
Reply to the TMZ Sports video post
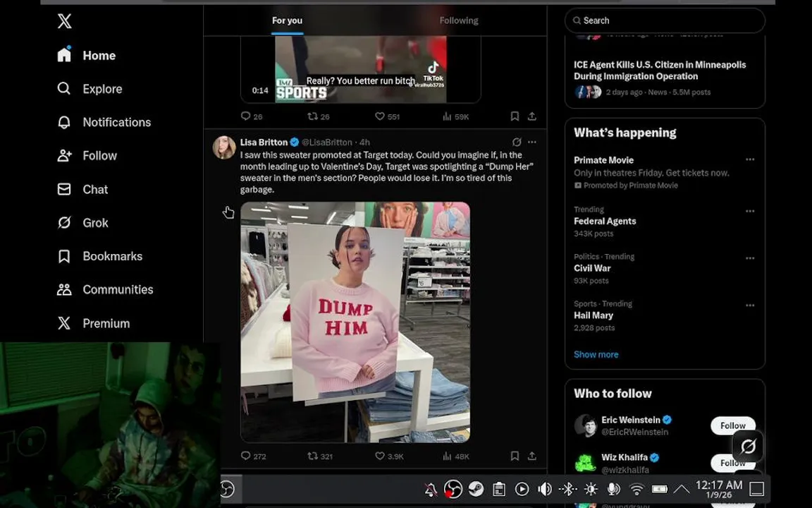252,116
